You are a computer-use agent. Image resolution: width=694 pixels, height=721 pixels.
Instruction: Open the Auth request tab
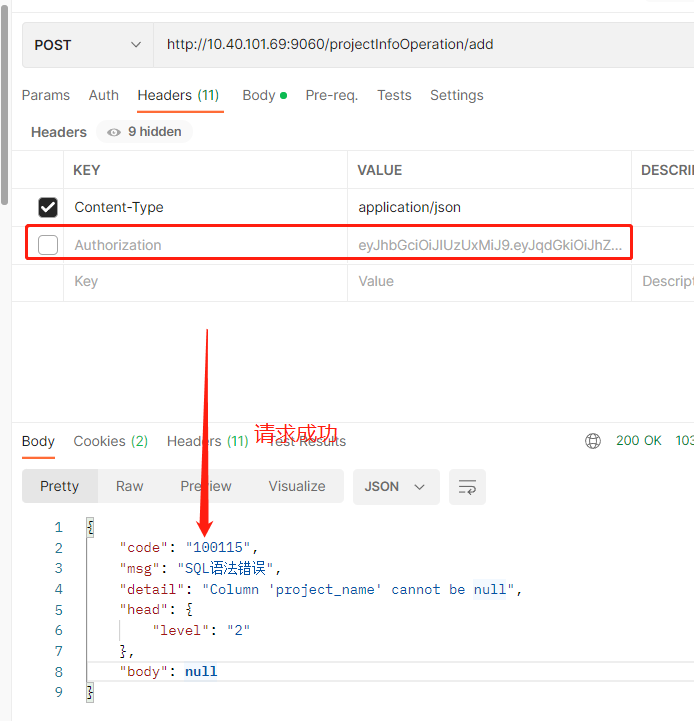104,95
